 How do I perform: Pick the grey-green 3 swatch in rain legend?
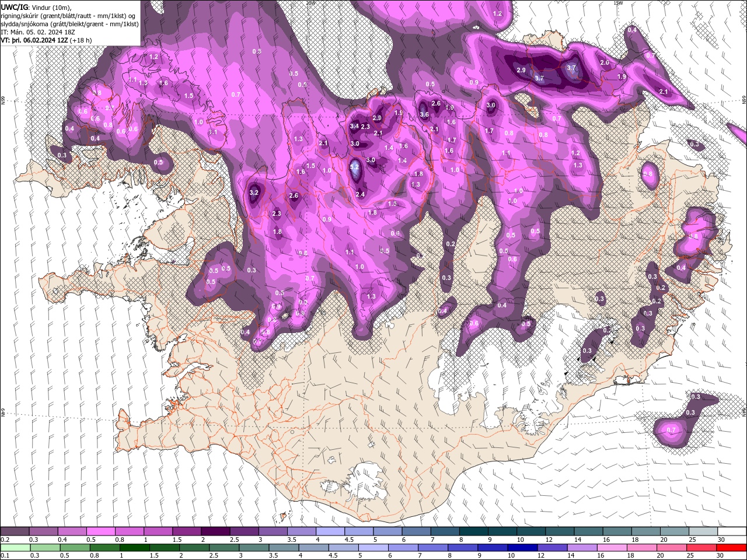253,548
